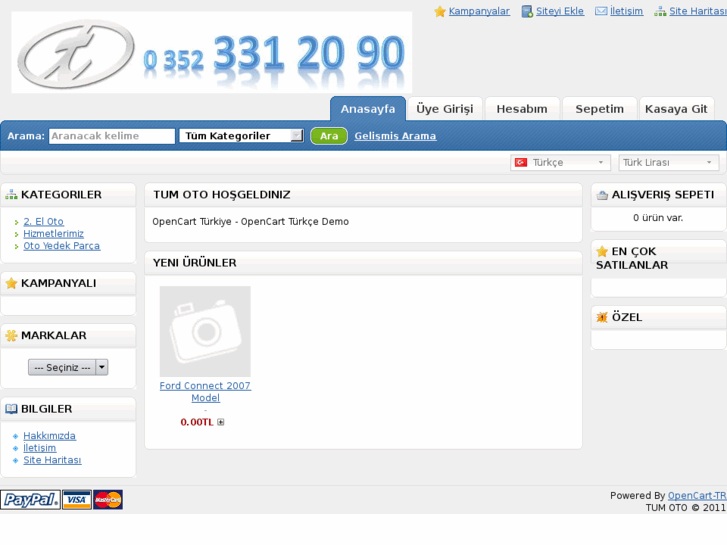Open the Oto Yedek Parça category
Screen dimensions: 727x545
62,246
